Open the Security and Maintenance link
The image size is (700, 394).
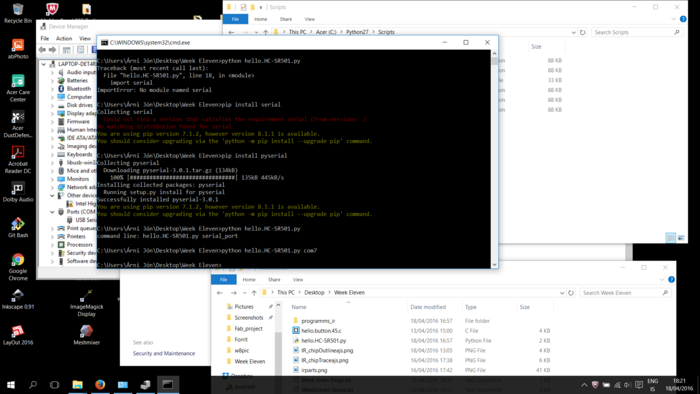point(164,353)
